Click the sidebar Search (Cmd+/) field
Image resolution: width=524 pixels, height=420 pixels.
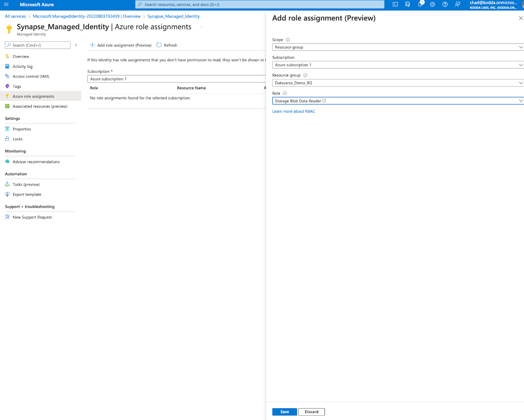pyautogui.click(x=38, y=45)
